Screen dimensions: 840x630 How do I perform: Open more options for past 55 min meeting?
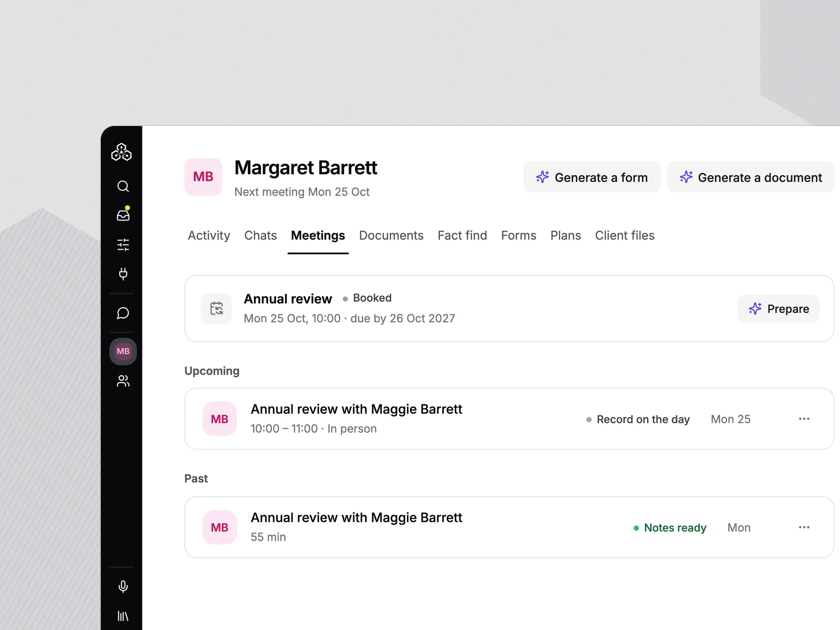tap(804, 527)
